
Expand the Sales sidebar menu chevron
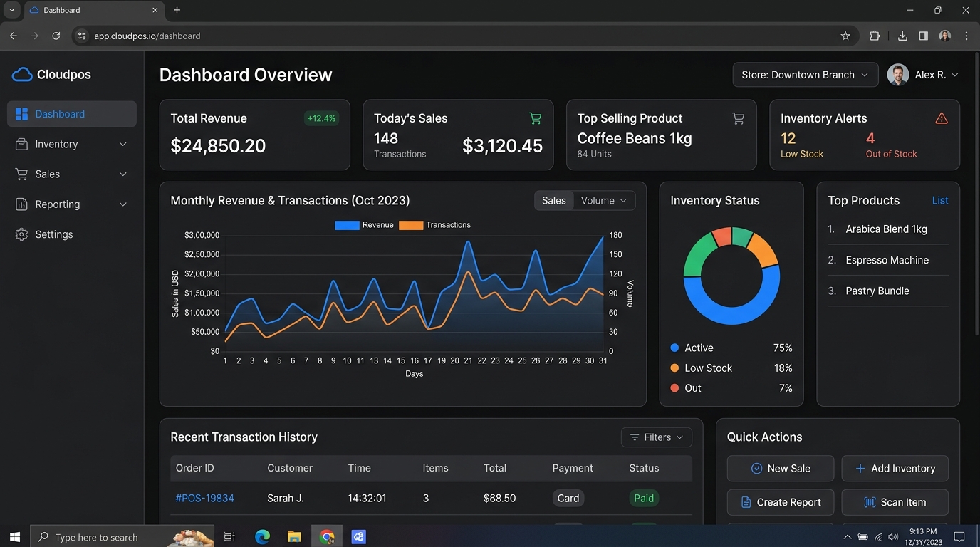point(123,174)
